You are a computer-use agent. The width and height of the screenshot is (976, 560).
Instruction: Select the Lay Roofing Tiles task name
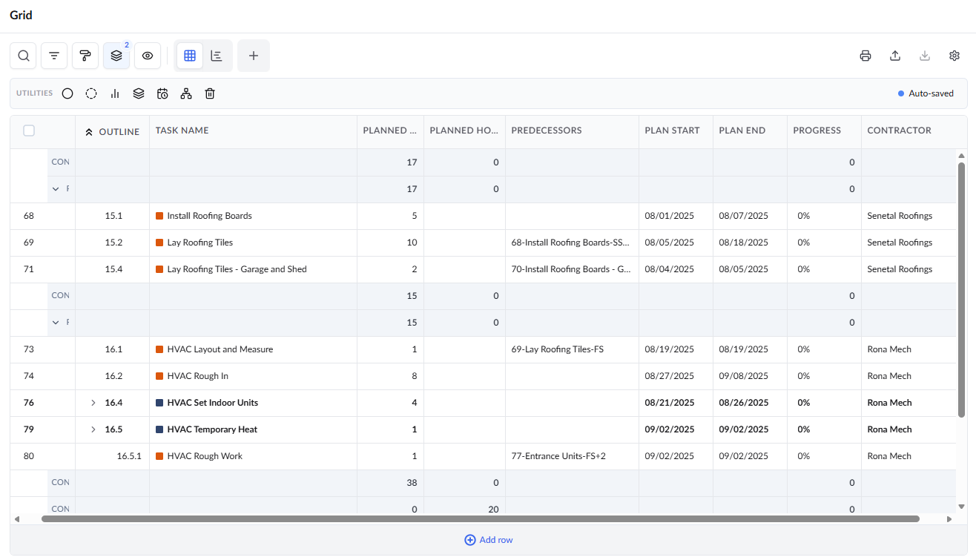pos(200,243)
